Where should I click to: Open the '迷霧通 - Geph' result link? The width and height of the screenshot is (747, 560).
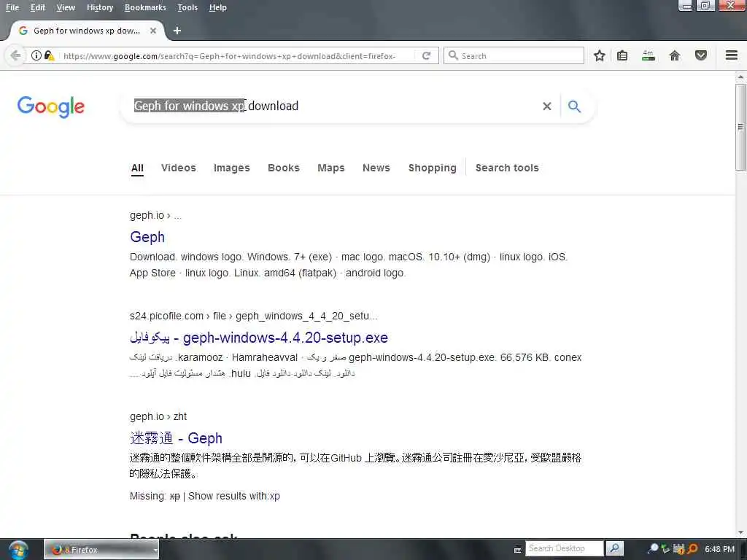pos(176,438)
